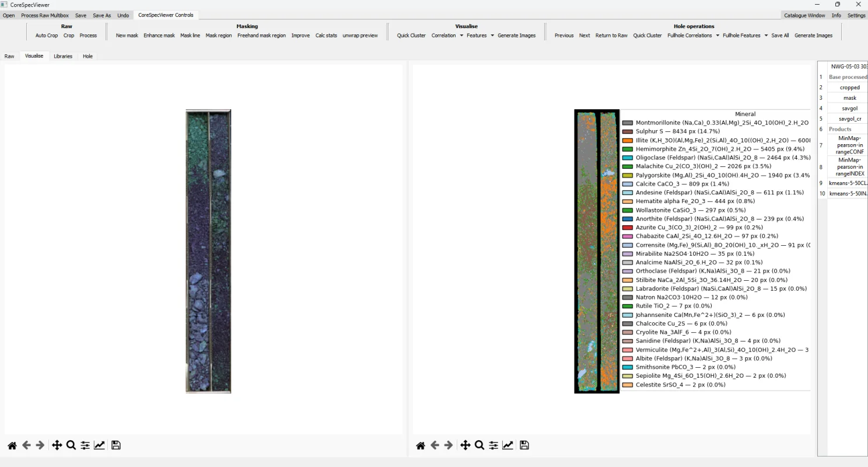Click New mask button

[x=127, y=36]
